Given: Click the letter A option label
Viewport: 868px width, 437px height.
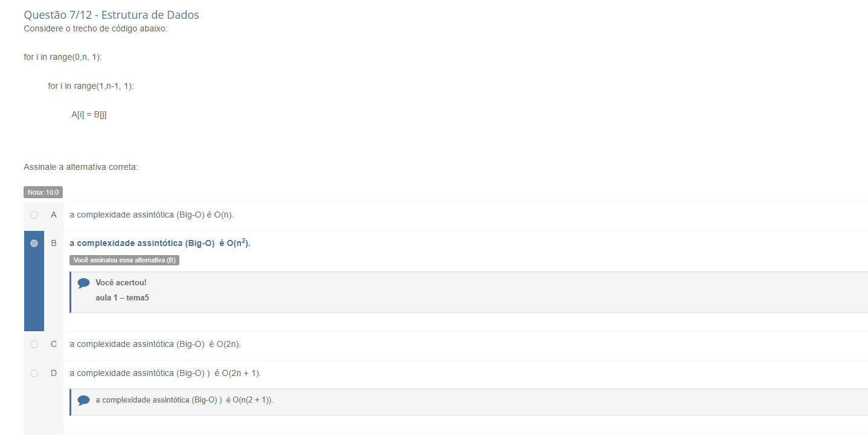Looking at the screenshot, I should point(54,215).
